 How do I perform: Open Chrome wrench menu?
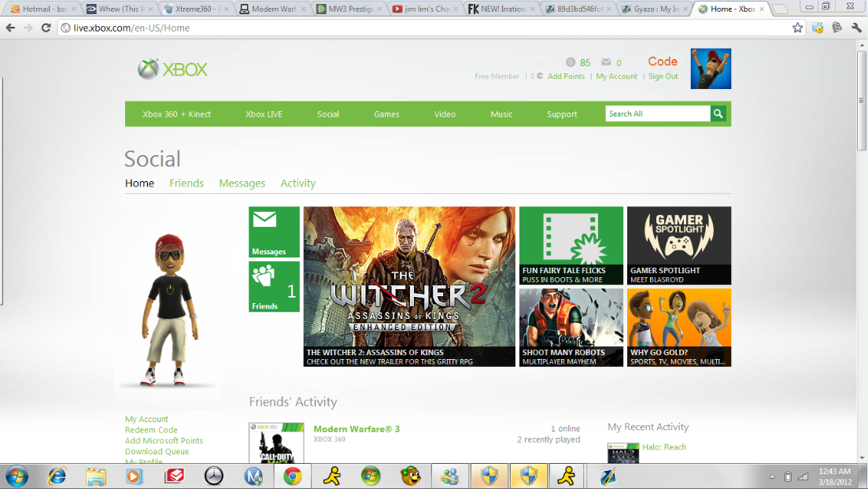click(856, 28)
